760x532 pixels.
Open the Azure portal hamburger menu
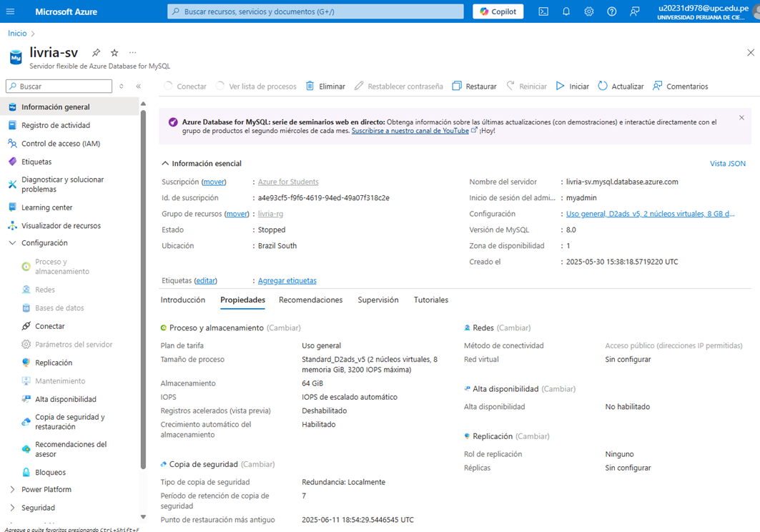(x=11, y=11)
